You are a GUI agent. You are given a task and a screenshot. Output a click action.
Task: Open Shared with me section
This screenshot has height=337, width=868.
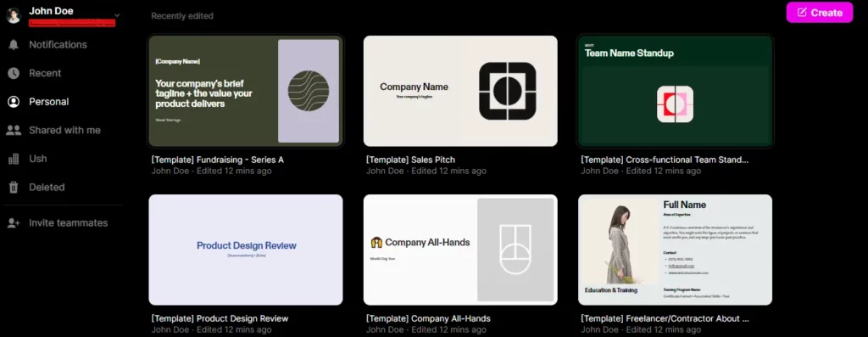pyautogui.click(x=64, y=130)
